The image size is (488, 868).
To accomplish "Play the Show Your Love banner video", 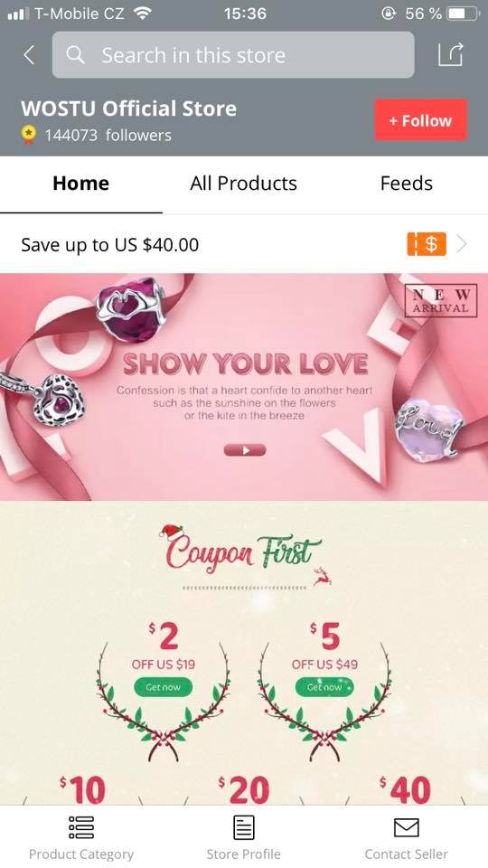I will 245,450.
